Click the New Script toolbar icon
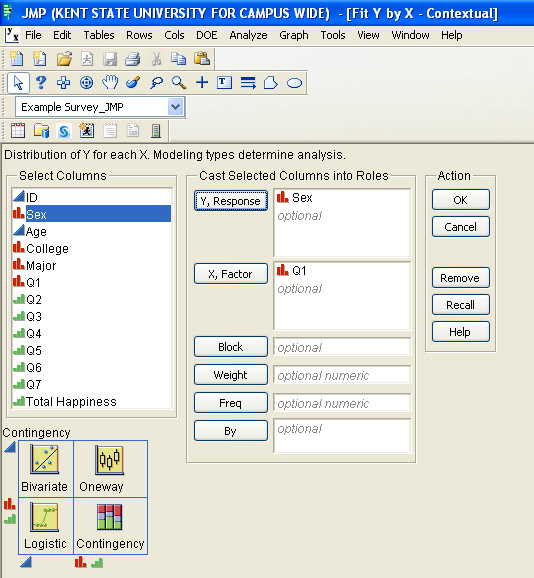The width and height of the screenshot is (534, 578). point(39,59)
